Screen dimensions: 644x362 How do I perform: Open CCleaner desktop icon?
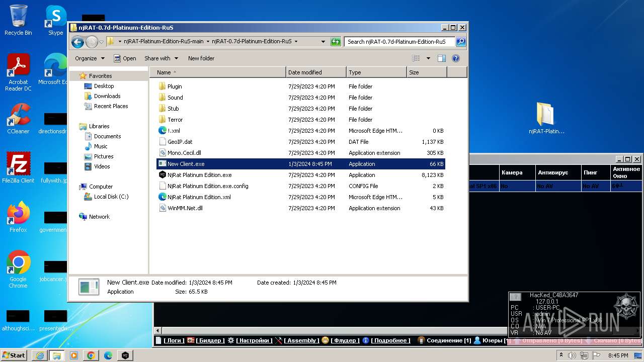click(x=18, y=119)
